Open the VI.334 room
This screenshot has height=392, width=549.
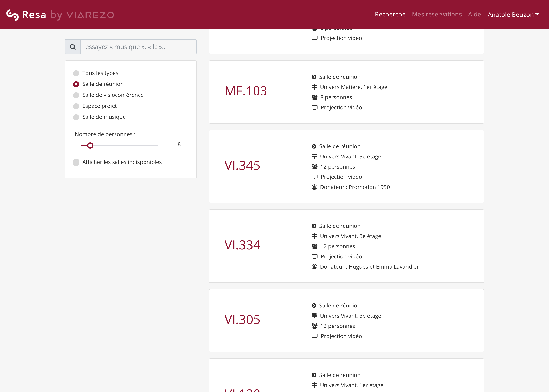[x=242, y=245]
